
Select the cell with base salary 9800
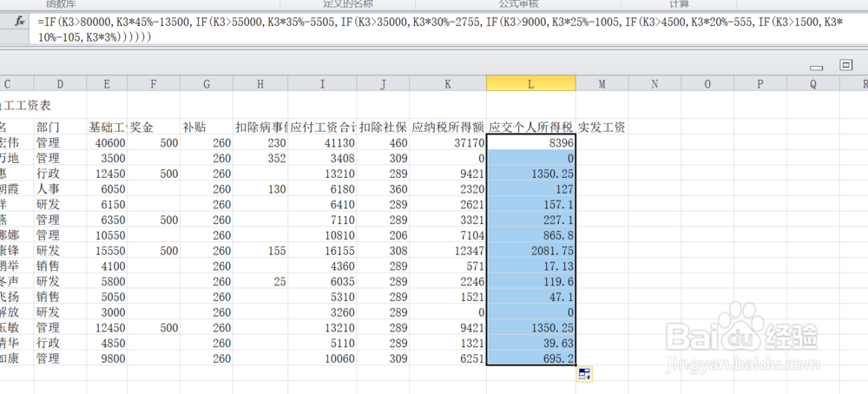(107, 358)
